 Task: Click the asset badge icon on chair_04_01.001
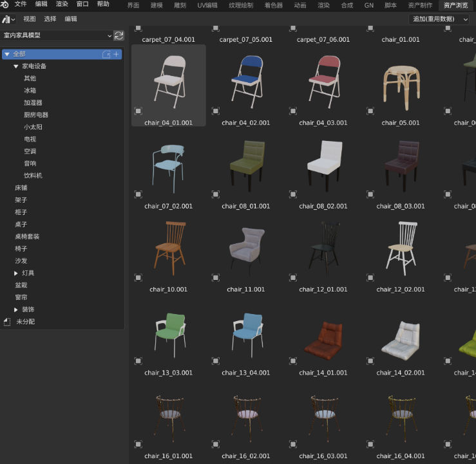coord(138,111)
